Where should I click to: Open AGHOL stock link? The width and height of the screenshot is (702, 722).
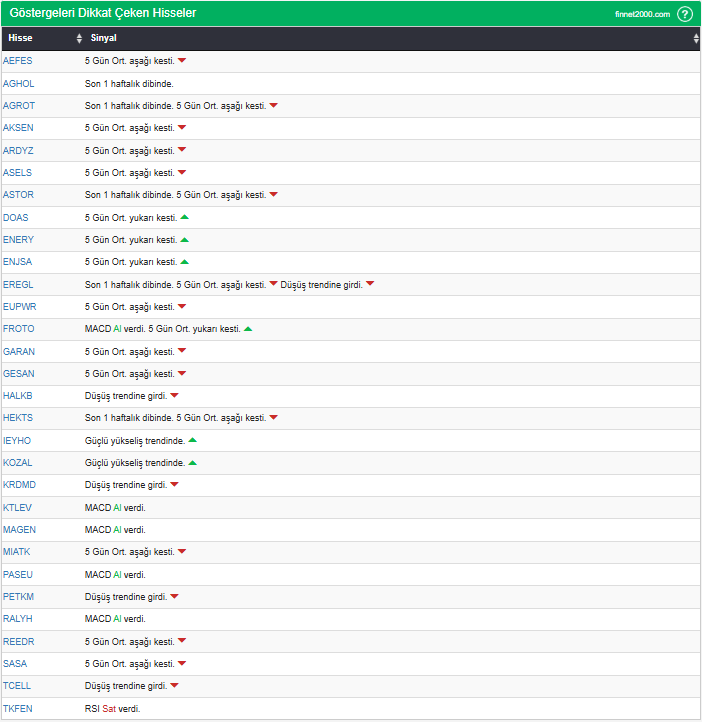click(x=18, y=84)
